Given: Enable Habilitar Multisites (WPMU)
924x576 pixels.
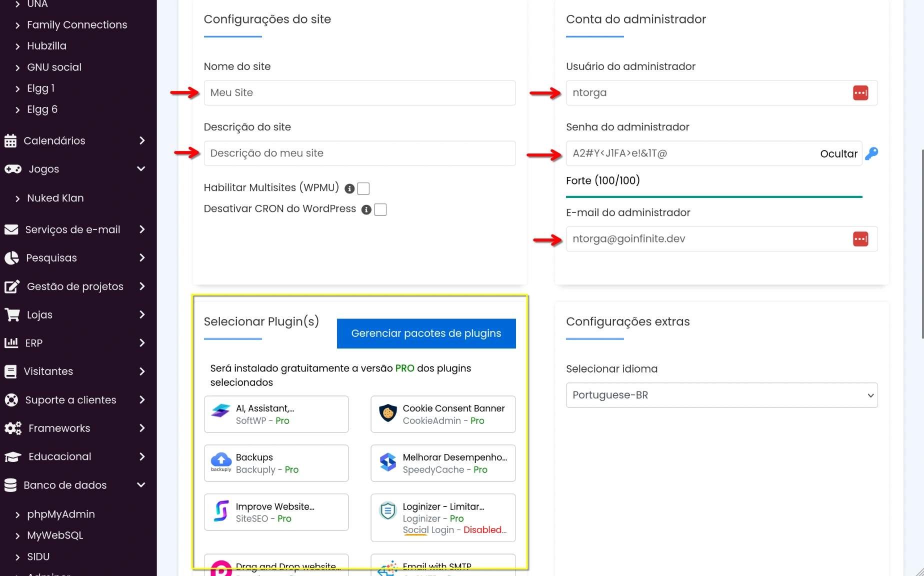Looking at the screenshot, I should coord(363,188).
